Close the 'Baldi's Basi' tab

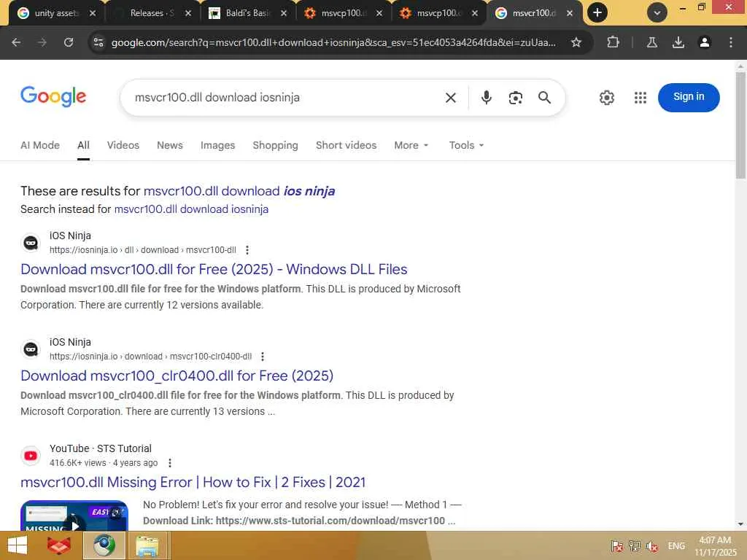click(284, 13)
